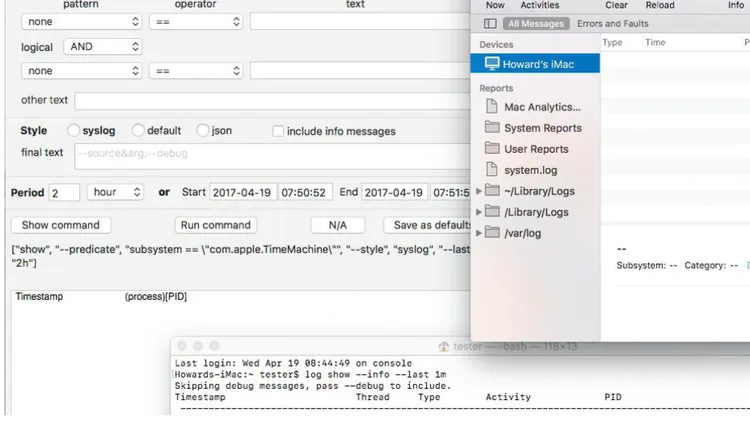This screenshot has height=421, width=750.
Task: Select /Library/Logs in sidebar
Action: point(535,212)
